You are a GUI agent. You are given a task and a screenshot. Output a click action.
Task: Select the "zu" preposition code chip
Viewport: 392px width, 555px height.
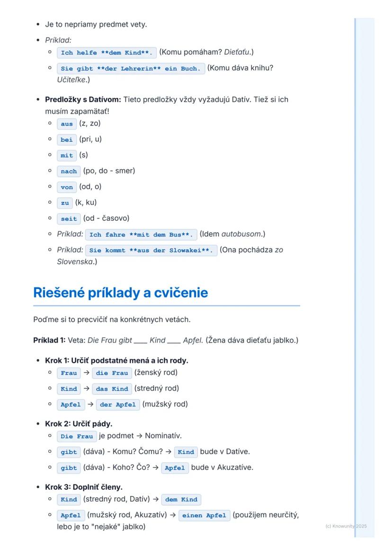pyautogui.click(x=65, y=203)
